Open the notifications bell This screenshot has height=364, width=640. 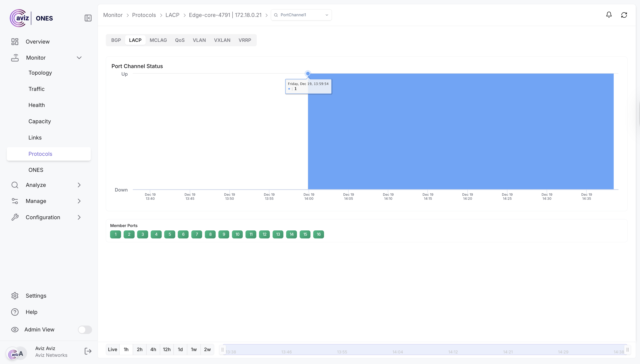click(609, 15)
